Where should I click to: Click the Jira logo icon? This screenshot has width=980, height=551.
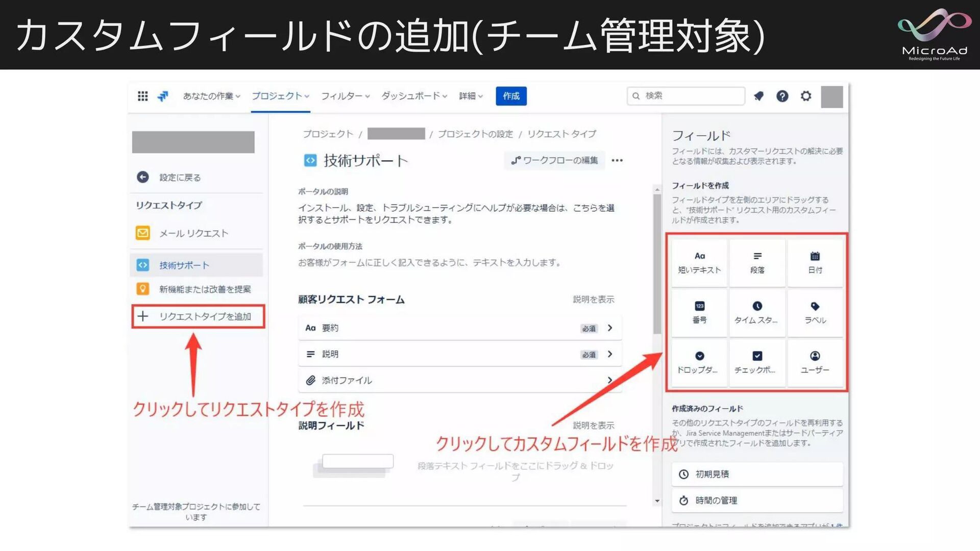[163, 96]
